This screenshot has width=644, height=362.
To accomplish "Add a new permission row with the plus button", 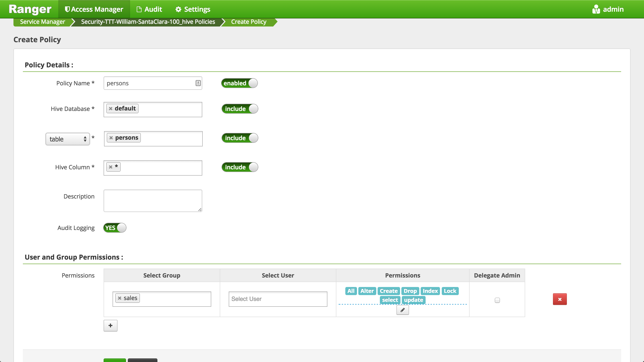I will click(111, 325).
